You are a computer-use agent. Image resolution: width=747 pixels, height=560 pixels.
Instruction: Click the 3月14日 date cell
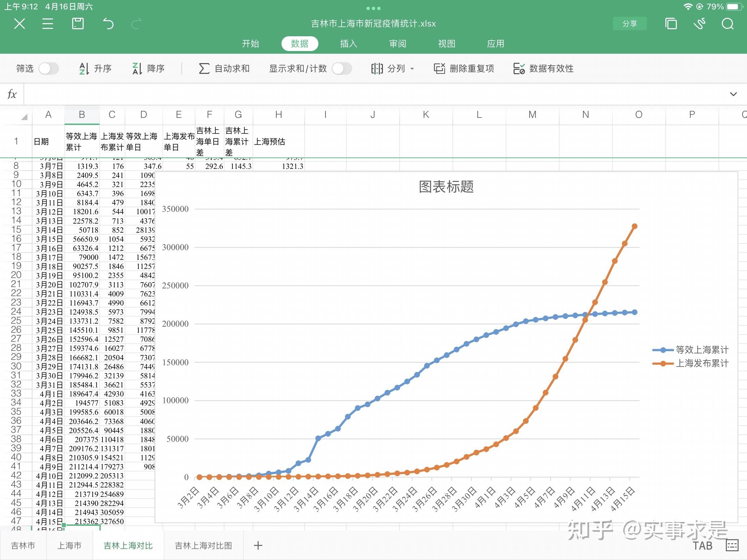point(48,230)
